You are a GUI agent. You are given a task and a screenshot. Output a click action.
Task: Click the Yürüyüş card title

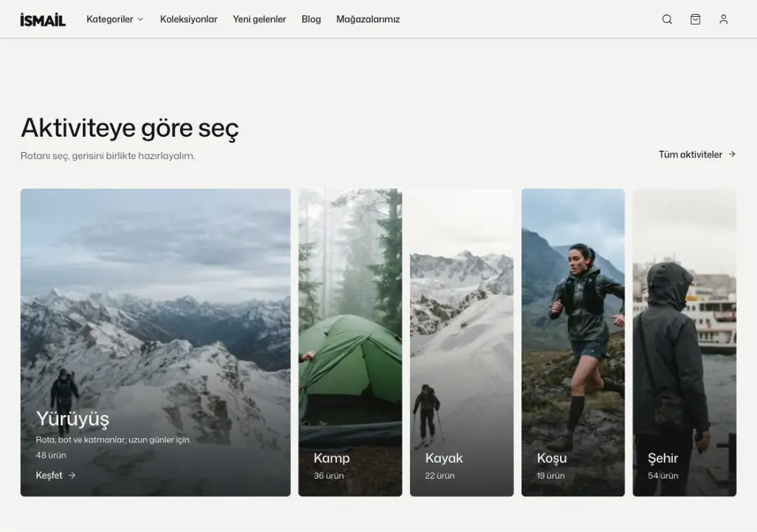(x=72, y=418)
